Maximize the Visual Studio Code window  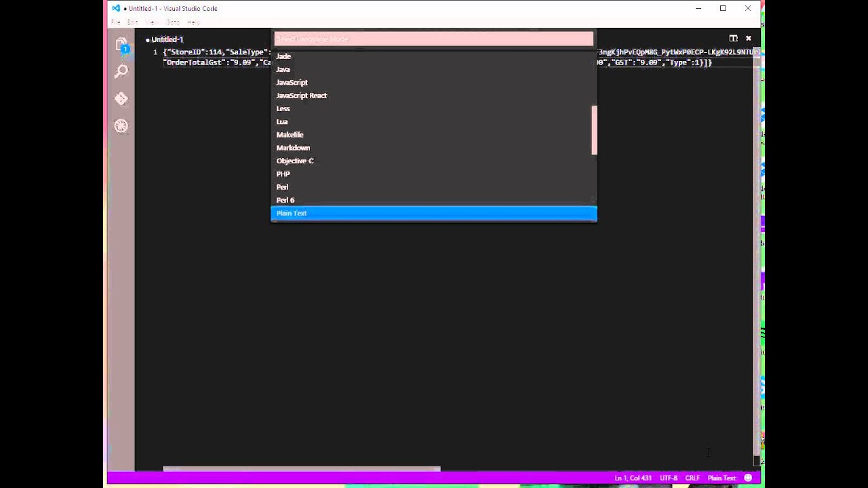click(x=723, y=8)
